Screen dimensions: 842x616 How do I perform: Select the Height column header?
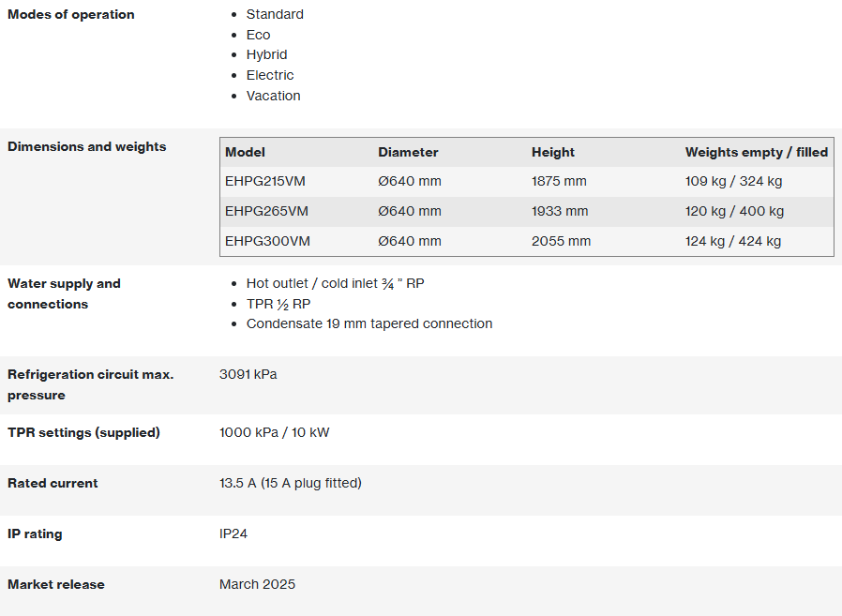[553, 153]
